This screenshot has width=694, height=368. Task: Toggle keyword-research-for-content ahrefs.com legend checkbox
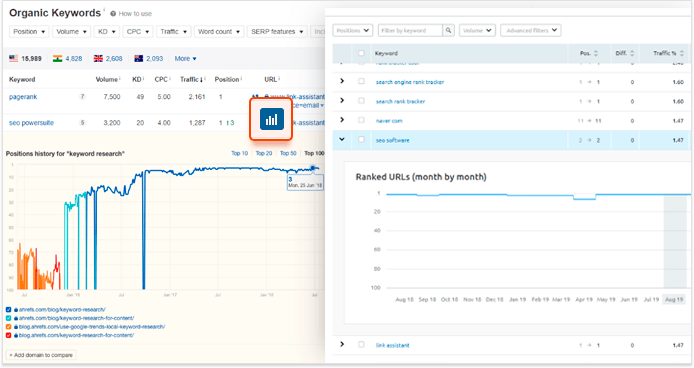point(8,318)
